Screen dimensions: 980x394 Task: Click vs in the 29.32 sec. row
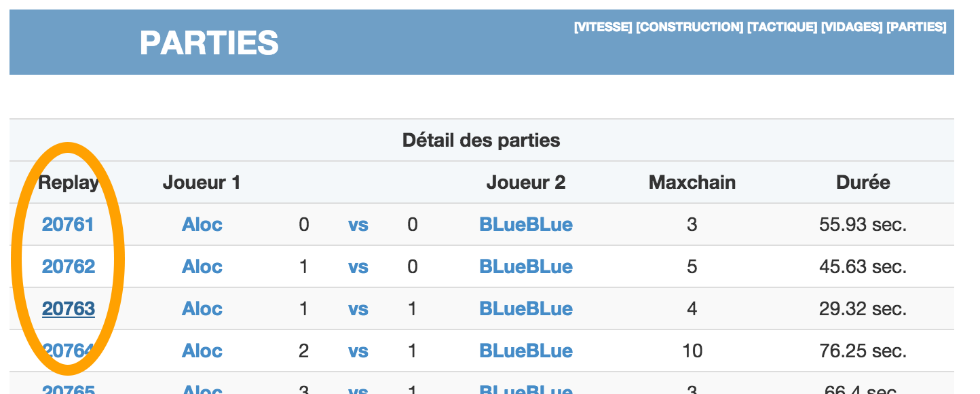coord(358,309)
